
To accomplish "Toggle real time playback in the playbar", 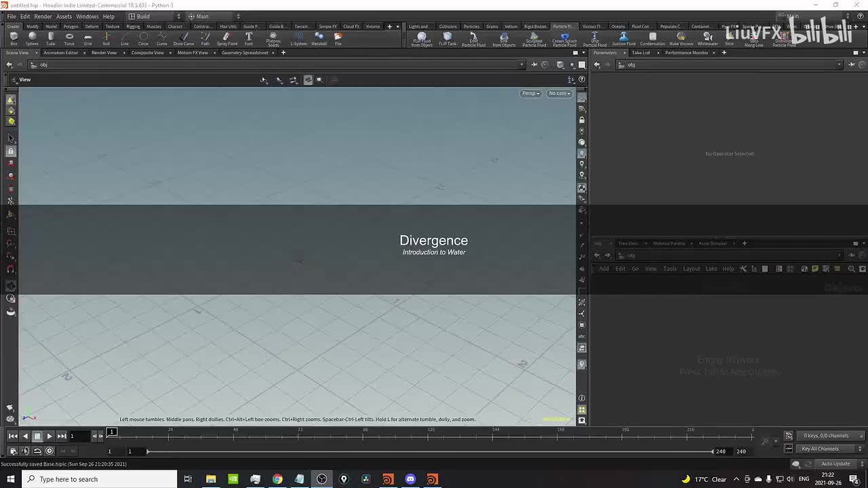I will (50, 451).
